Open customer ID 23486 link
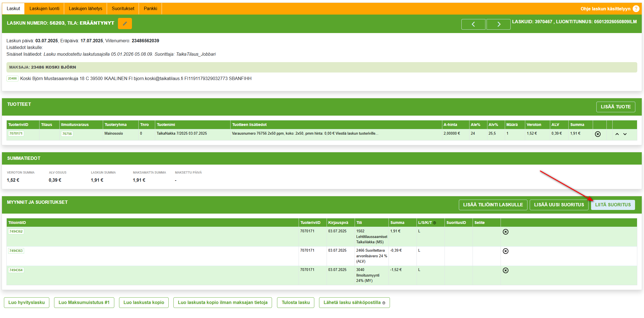Screen dimensions: 644x318 coord(12,79)
